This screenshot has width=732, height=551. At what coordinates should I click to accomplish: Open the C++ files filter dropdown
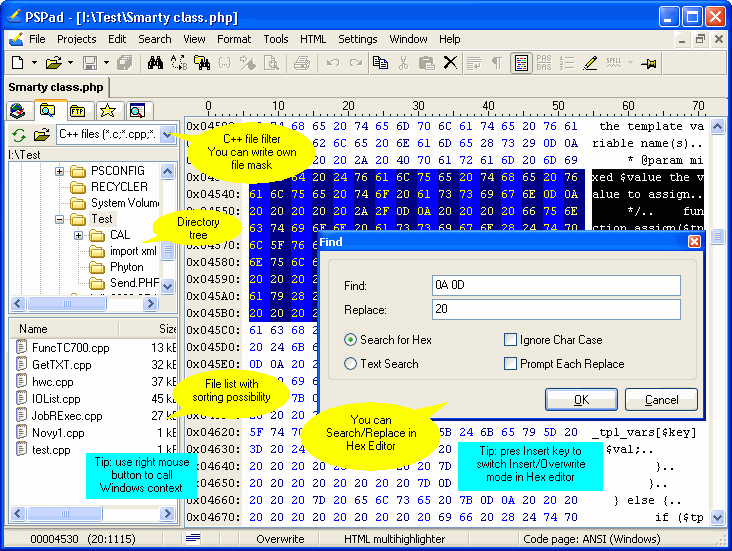pyautogui.click(x=166, y=134)
